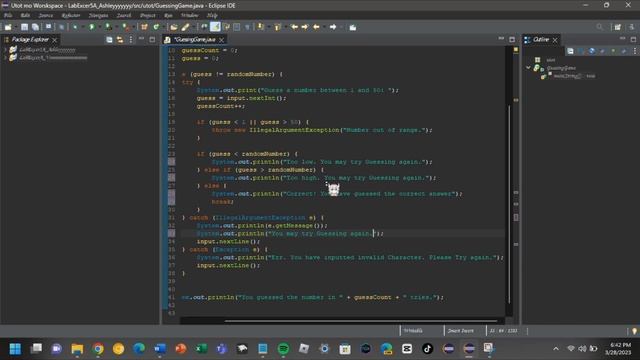640x360 pixels.
Task: Click the tip lightbulb in status bar
Action: [x=634, y=331]
